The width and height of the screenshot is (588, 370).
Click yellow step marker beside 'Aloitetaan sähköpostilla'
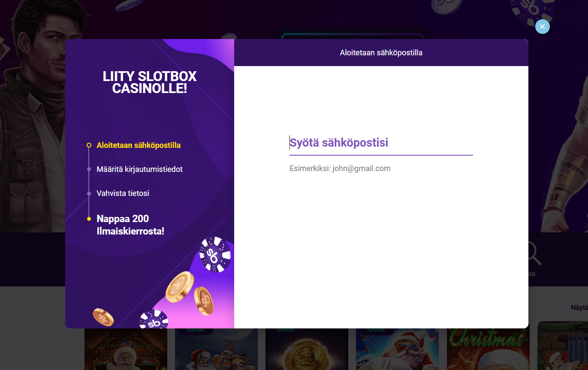pos(89,145)
